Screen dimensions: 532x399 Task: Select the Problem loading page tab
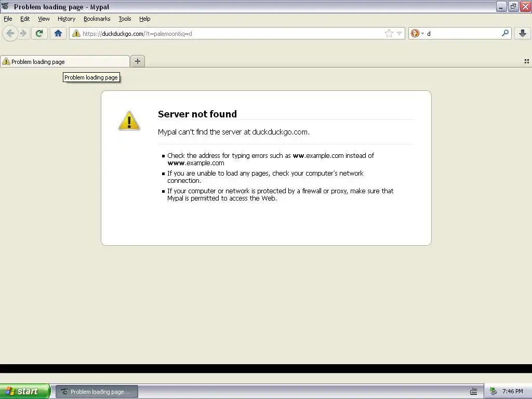(x=65, y=61)
